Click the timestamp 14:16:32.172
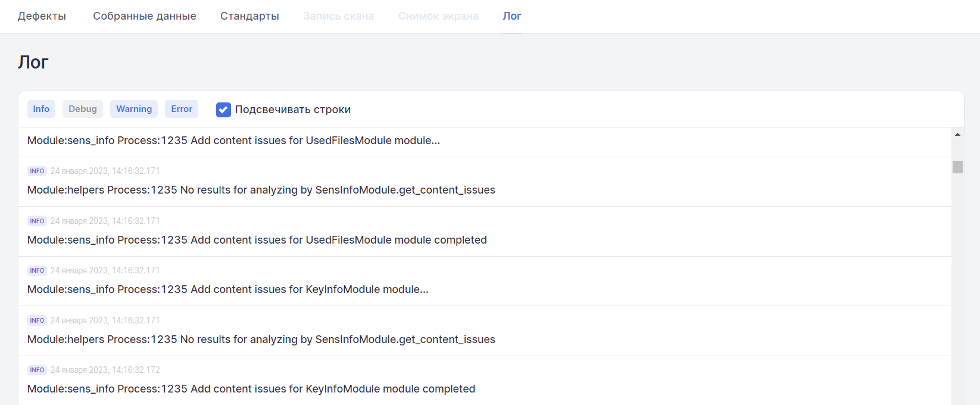This screenshot has width=980, height=405. (x=105, y=370)
